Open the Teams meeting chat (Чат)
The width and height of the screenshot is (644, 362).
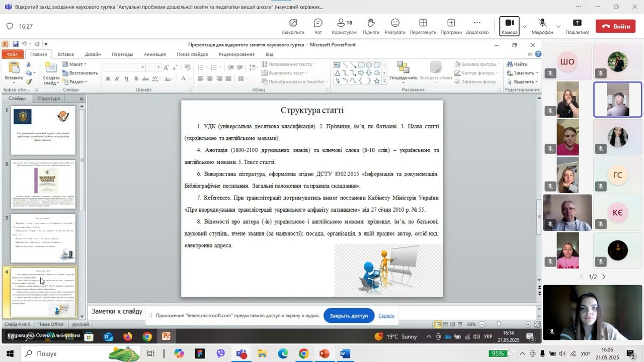(318, 26)
